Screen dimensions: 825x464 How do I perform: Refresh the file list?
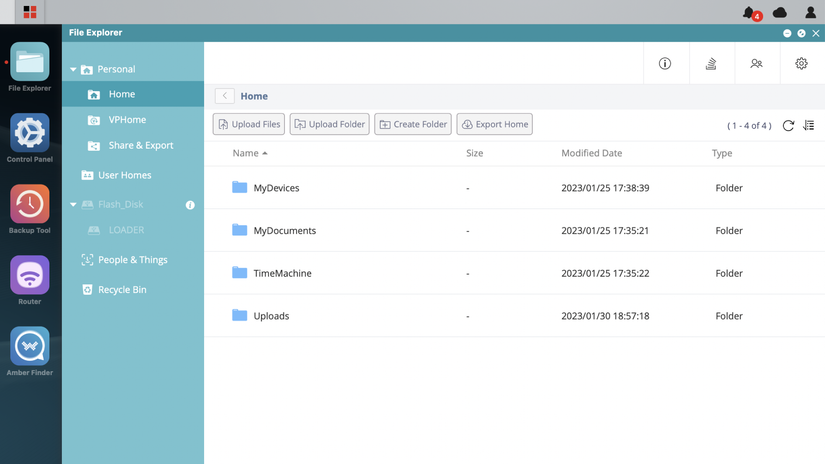point(788,125)
